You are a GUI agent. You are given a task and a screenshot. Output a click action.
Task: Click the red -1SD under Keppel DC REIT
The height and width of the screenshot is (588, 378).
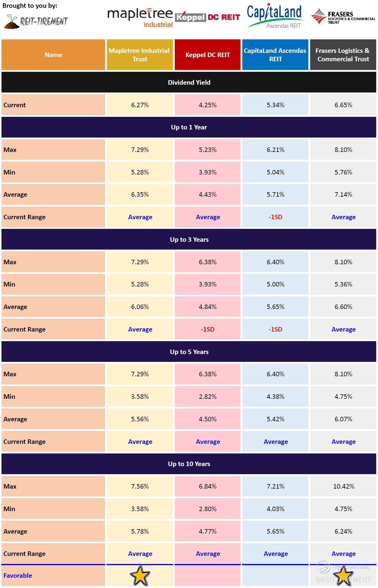[x=207, y=329]
